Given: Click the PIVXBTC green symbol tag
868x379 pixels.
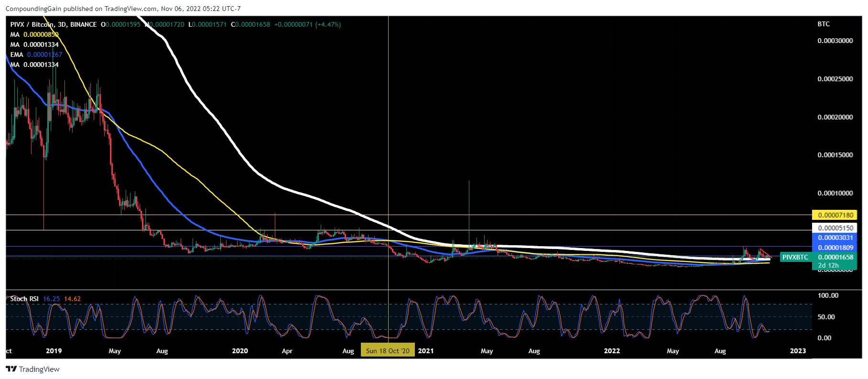Looking at the screenshot, I should [x=795, y=257].
